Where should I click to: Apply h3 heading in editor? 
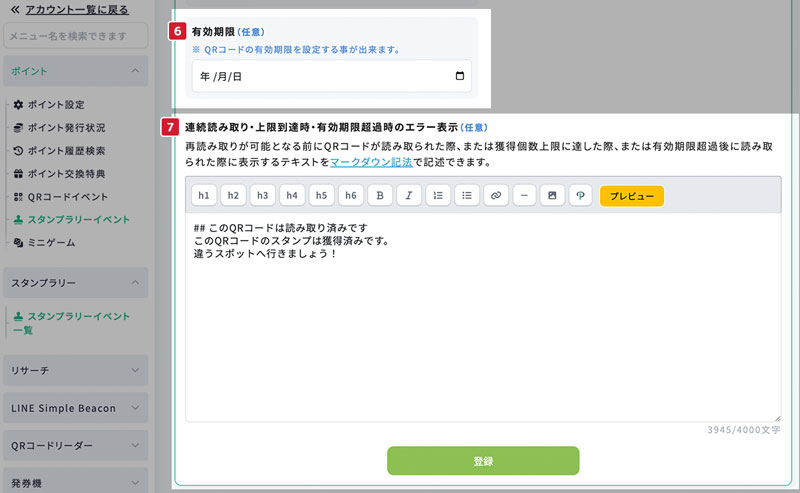point(262,196)
